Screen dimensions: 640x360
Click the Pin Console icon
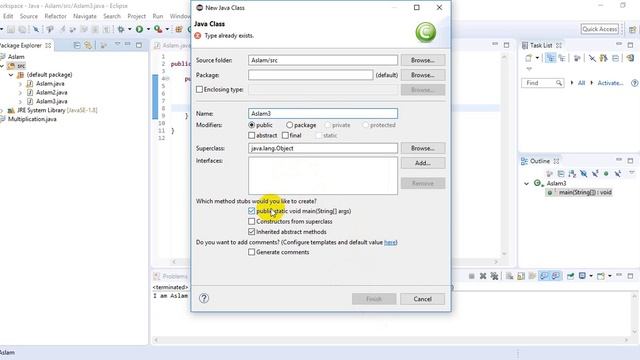tap(570, 276)
